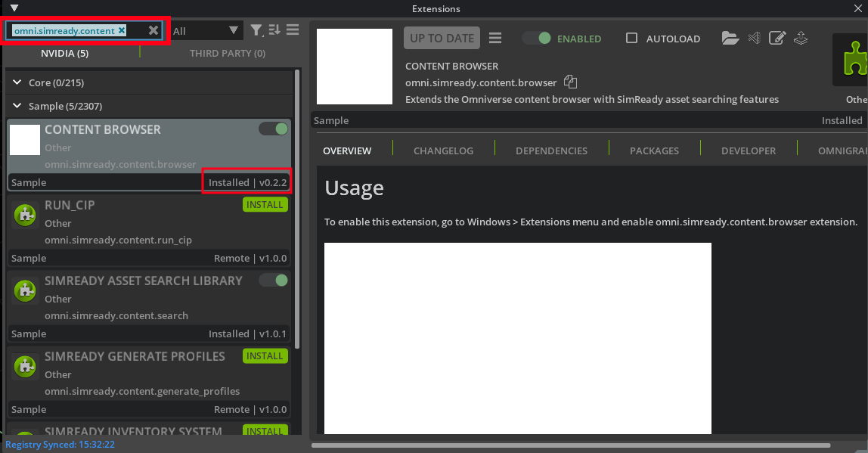Open the extension folder icon
This screenshot has height=453, width=868.
point(730,37)
